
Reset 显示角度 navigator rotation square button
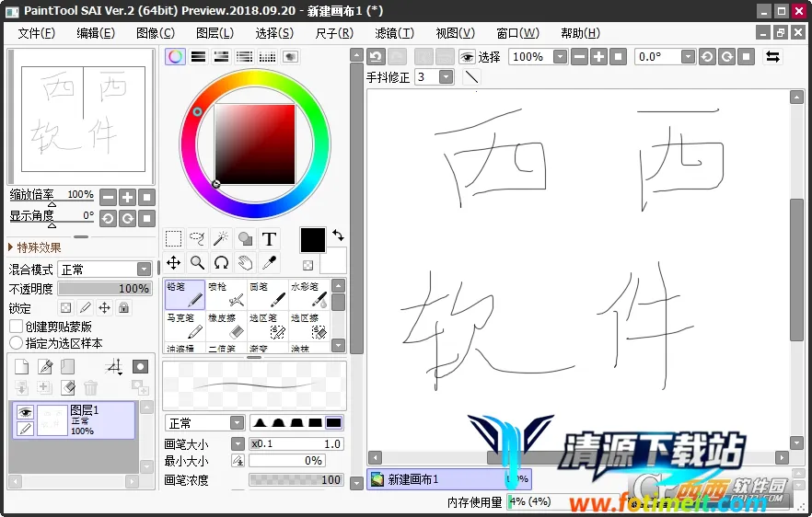point(147,218)
